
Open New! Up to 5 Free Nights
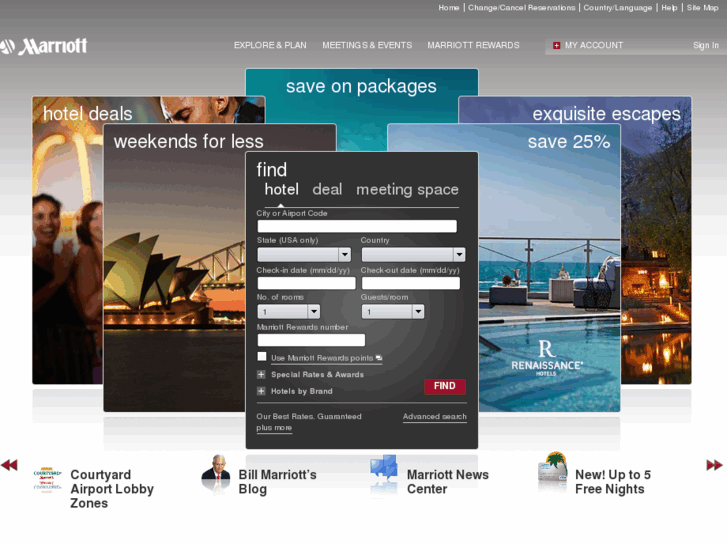612,482
